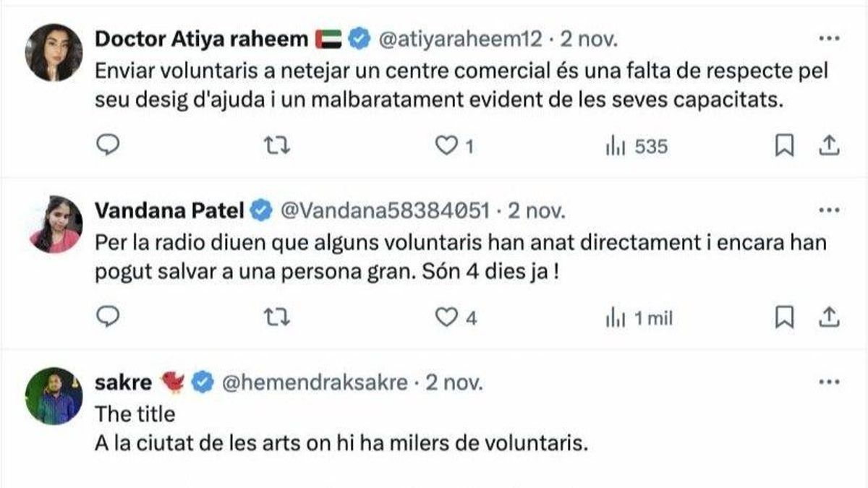Reply to Doctor Atiya raheem's tweet

coord(107,146)
